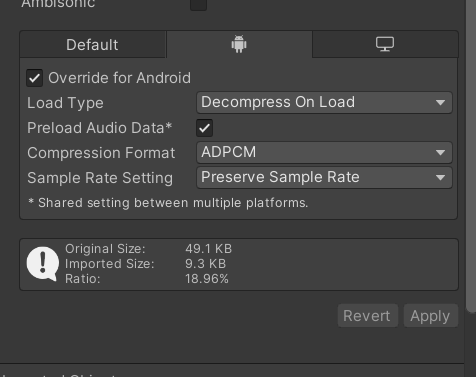Click the Sample Rate Setting dropdown arrow

pyautogui.click(x=440, y=178)
